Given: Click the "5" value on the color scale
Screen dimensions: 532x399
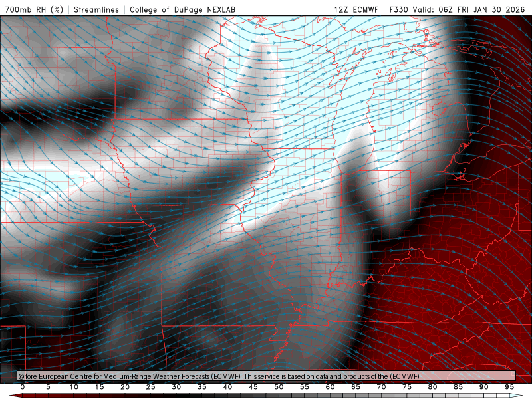Looking at the screenshot, I should click(x=48, y=387).
